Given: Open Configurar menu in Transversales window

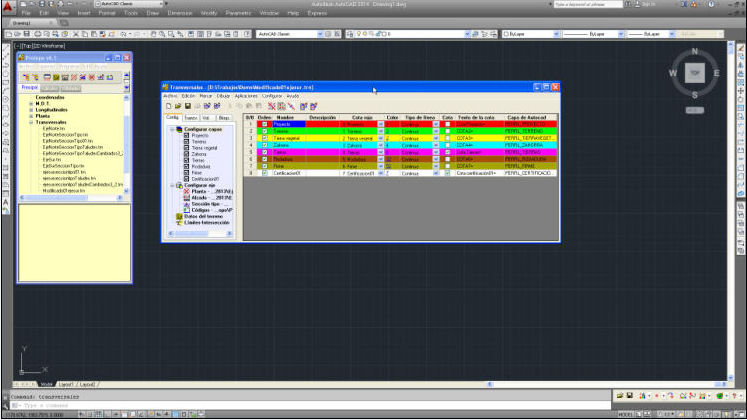Looking at the screenshot, I should click(272, 96).
